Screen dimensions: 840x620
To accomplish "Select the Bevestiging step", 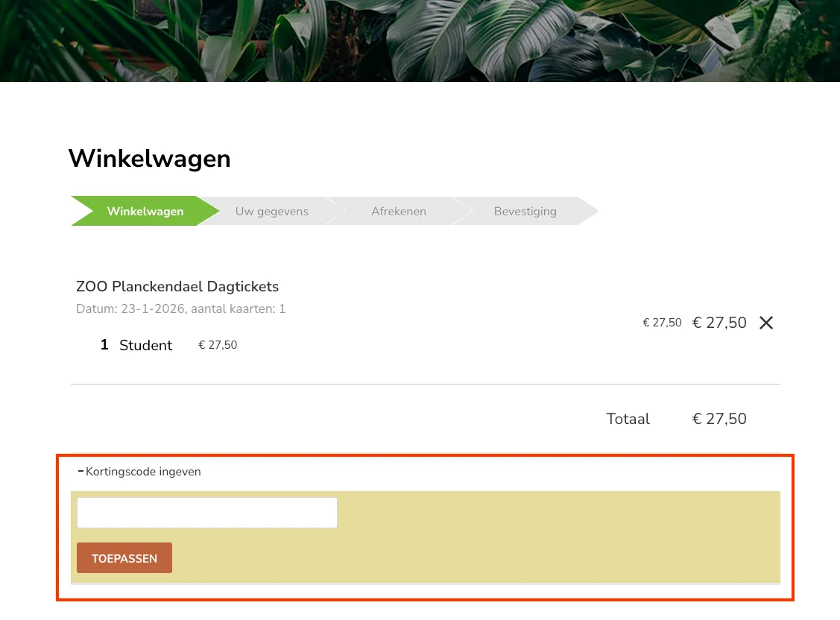I will click(x=525, y=211).
